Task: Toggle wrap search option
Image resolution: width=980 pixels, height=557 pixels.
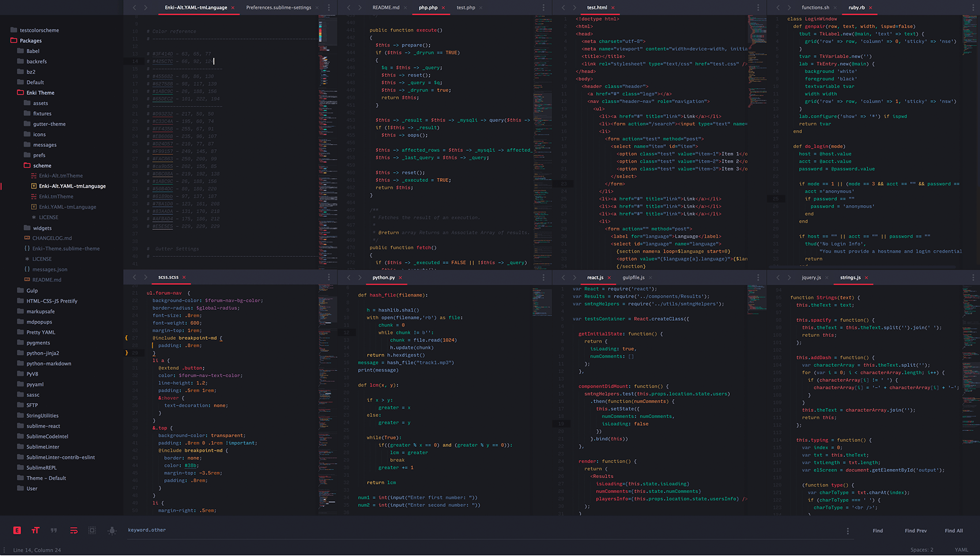Action: point(74,531)
